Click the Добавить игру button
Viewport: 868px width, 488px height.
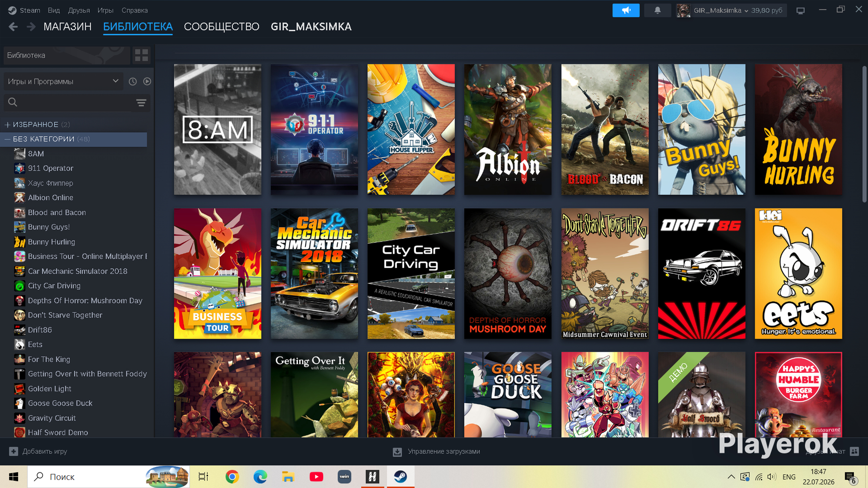pos(39,451)
